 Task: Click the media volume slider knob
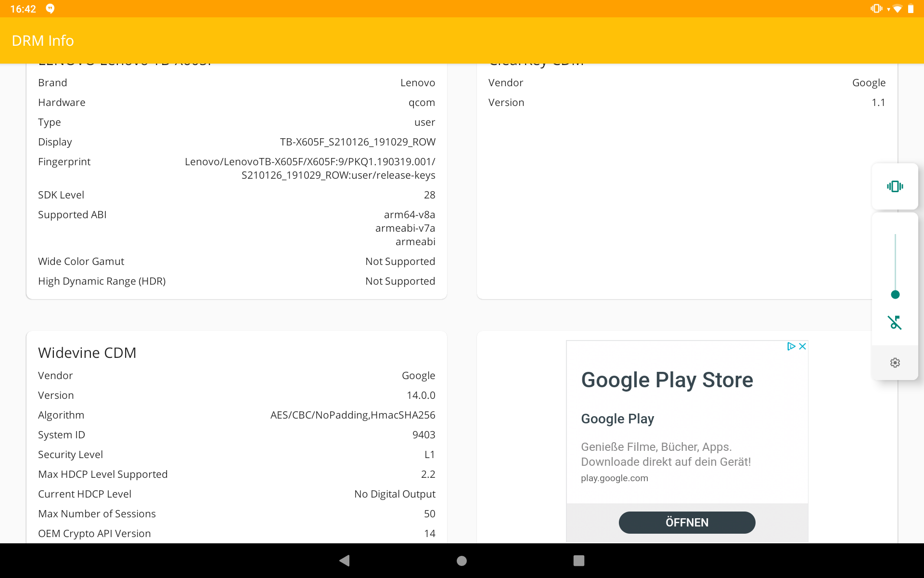click(x=895, y=295)
